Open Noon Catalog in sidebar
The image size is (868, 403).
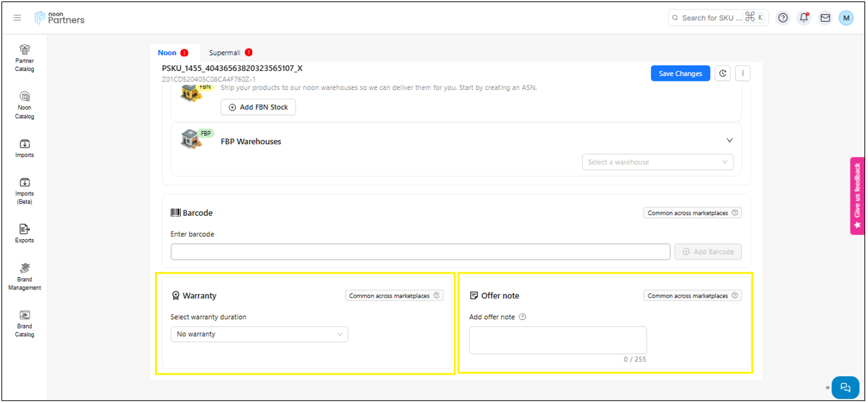click(25, 105)
